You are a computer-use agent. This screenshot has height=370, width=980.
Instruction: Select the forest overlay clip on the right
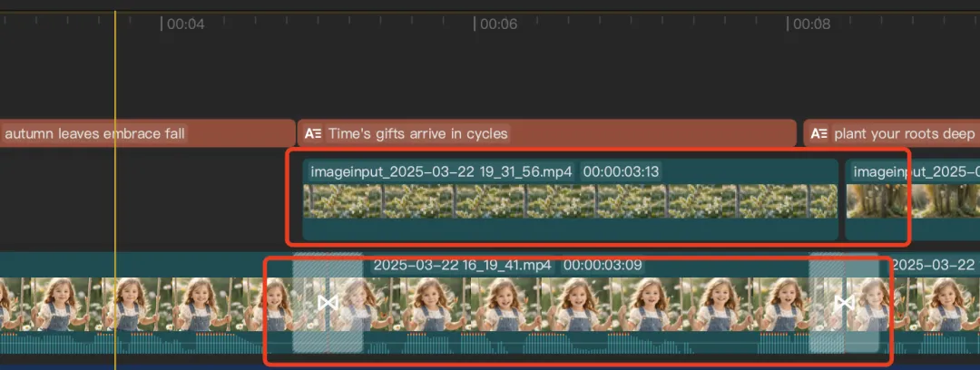pyautogui.click(x=913, y=200)
